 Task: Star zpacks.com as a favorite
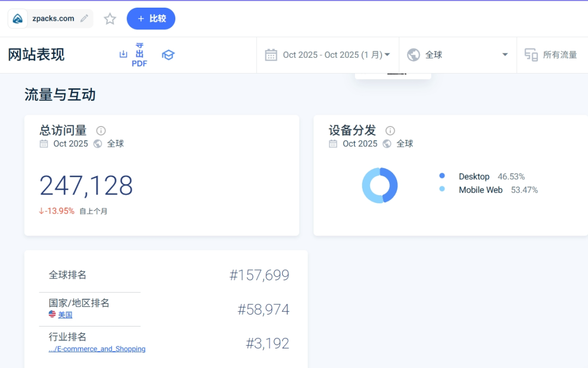(x=110, y=19)
